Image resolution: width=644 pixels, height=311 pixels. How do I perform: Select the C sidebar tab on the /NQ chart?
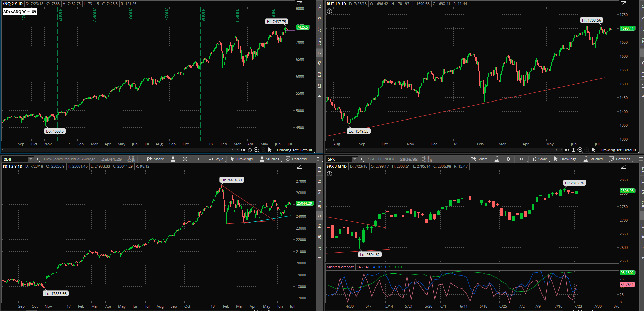[x=319, y=53]
